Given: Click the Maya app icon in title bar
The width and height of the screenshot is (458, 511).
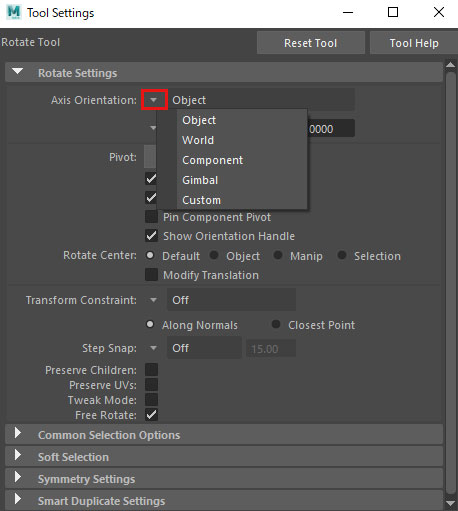Looking at the screenshot, I should coord(14,12).
